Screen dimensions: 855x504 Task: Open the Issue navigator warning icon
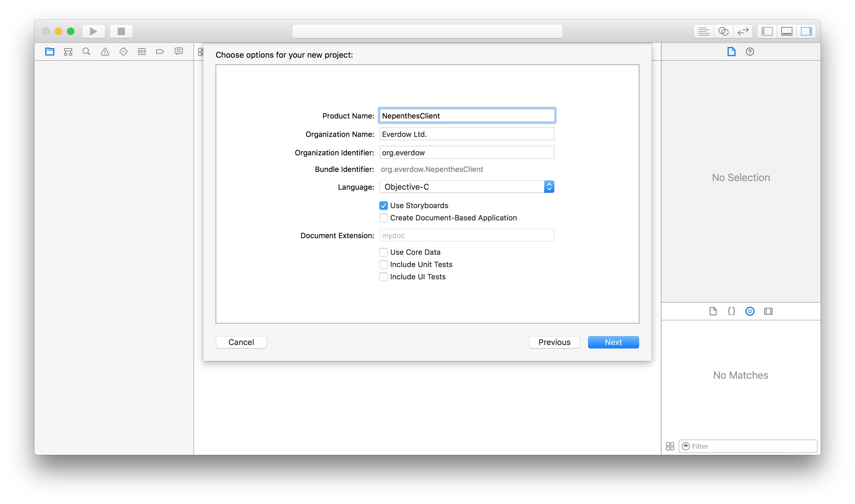105,52
